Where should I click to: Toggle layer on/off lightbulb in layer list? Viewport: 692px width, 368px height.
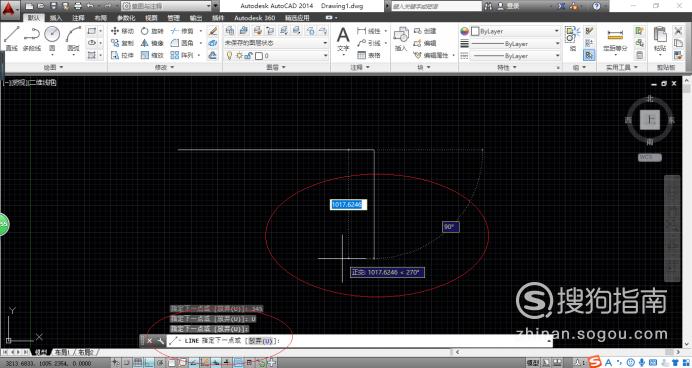(x=229, y=56)
